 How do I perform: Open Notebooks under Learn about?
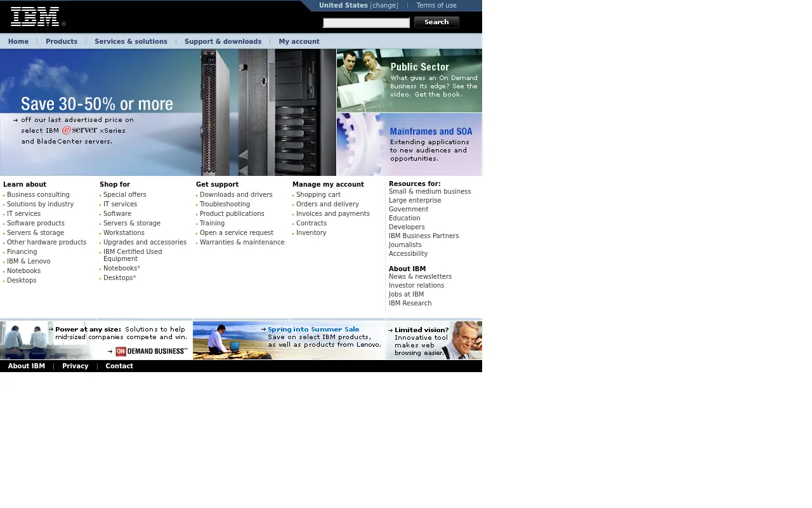point(23,271)
